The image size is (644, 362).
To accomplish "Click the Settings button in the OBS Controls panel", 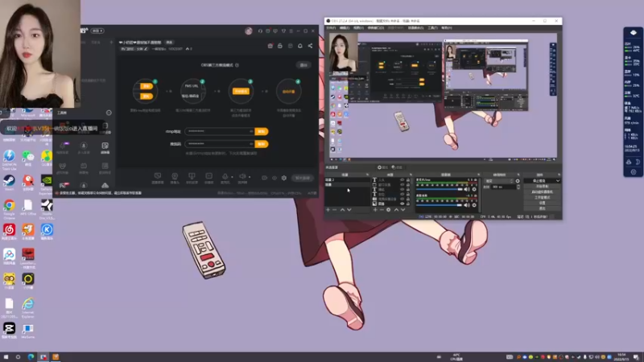I will 542,203.
